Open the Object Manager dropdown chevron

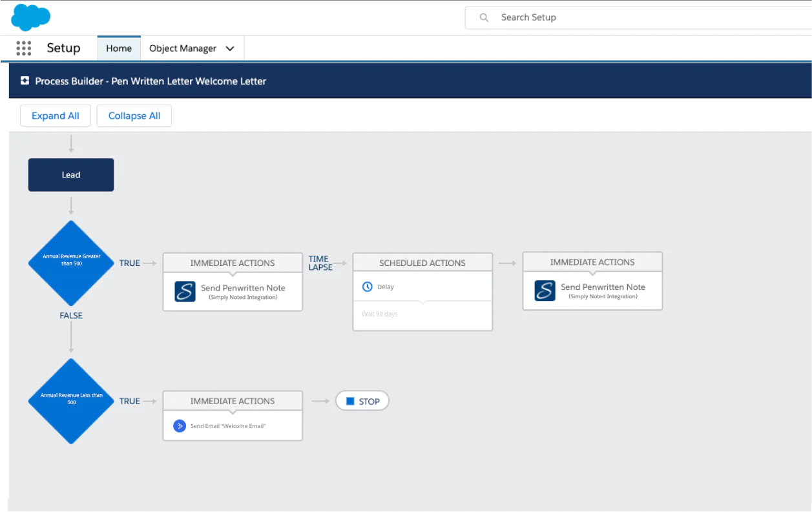pos(230,48)
